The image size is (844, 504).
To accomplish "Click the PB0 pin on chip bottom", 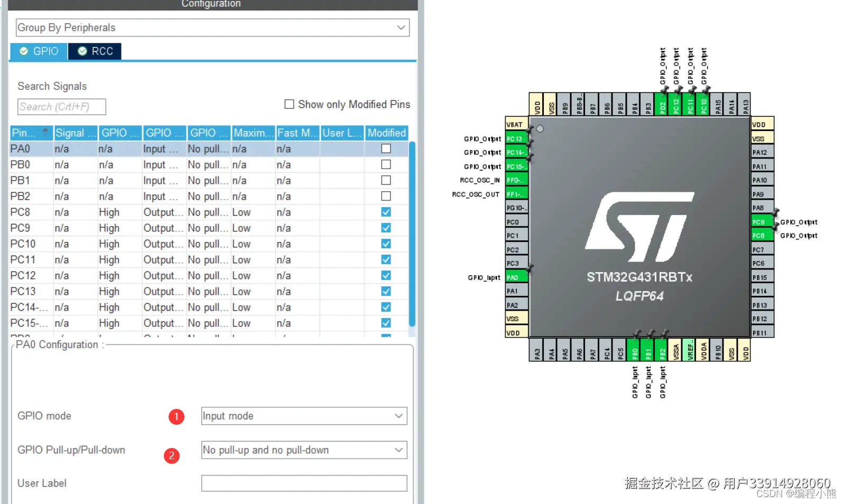I will (x=634, y=350).
